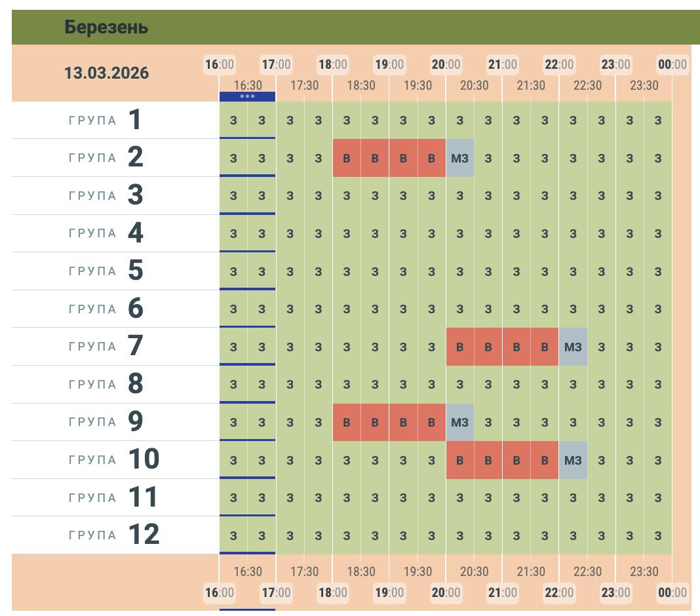Click the МЗ cell in Група 2 row
This screenshot has width=700, height=616.
click(x=459, y=158)
